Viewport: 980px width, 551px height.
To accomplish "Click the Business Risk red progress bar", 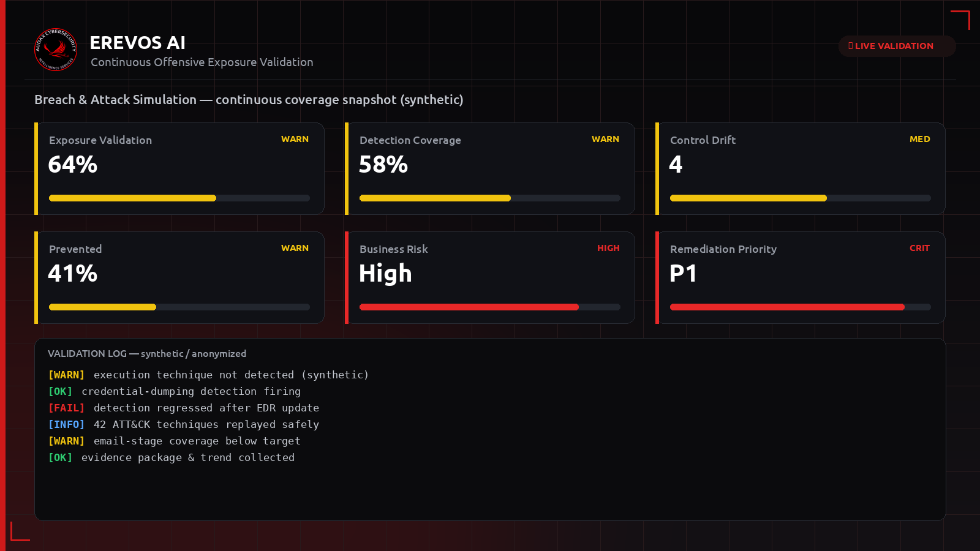I will point(490,307).
